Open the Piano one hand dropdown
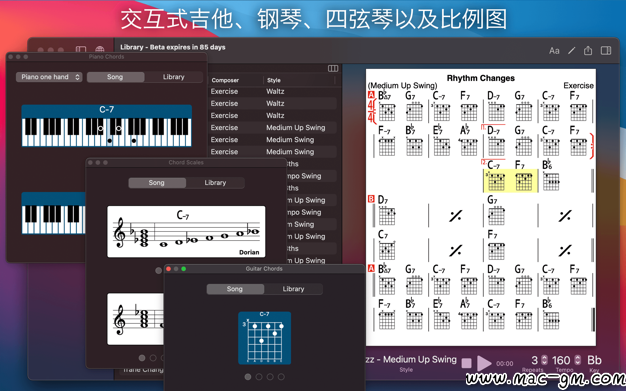This screenshot has height=391, width=626. pyautogui.click(x=49, y=77)
